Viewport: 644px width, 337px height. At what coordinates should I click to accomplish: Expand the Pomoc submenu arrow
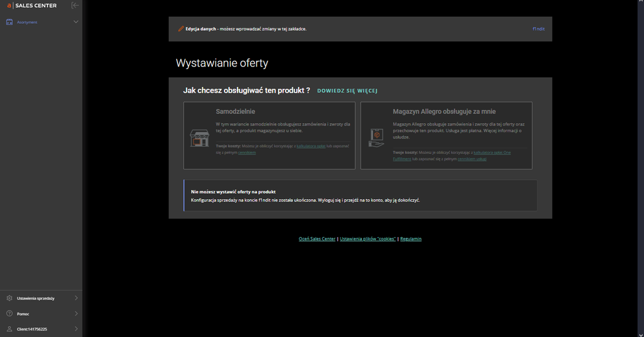coord(76,314)
